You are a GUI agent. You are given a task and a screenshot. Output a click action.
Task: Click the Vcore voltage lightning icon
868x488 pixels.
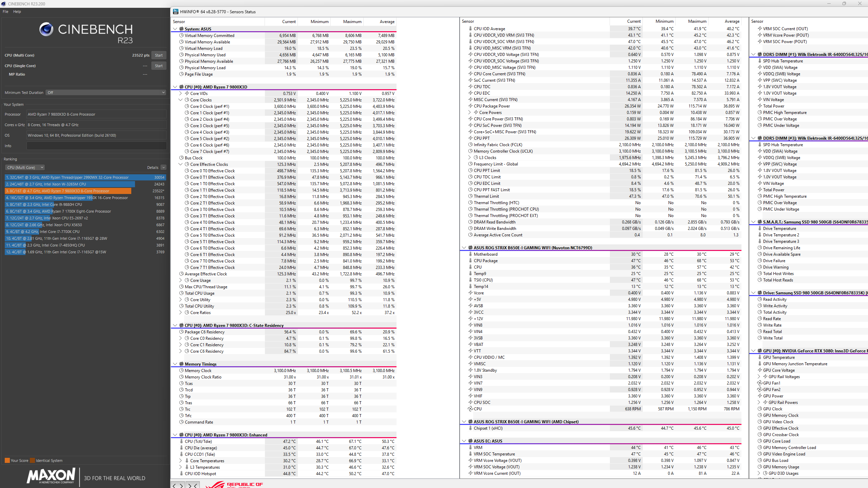470,293
